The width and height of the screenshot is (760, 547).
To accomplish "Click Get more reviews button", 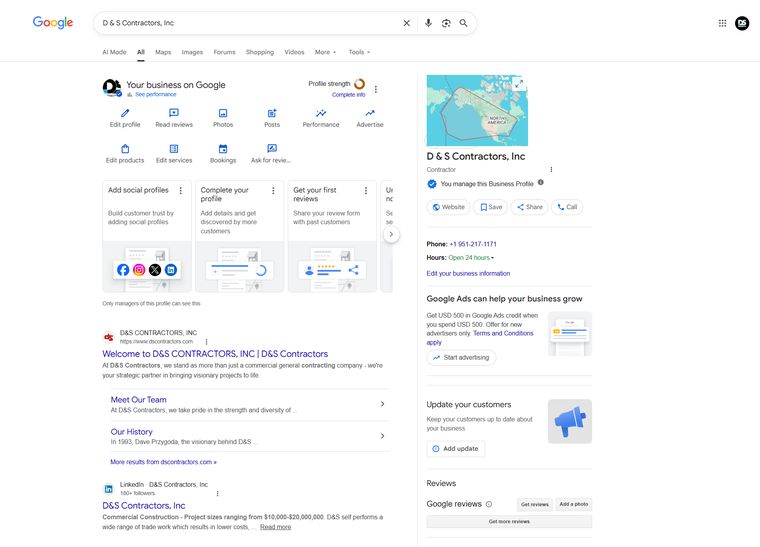I will [x=509, y=522].
